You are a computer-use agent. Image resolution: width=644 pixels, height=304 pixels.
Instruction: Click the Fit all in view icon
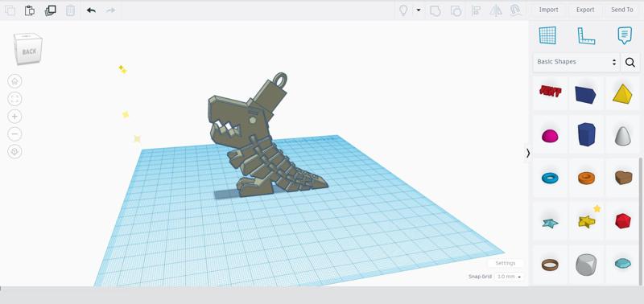(x=14, y=99)
